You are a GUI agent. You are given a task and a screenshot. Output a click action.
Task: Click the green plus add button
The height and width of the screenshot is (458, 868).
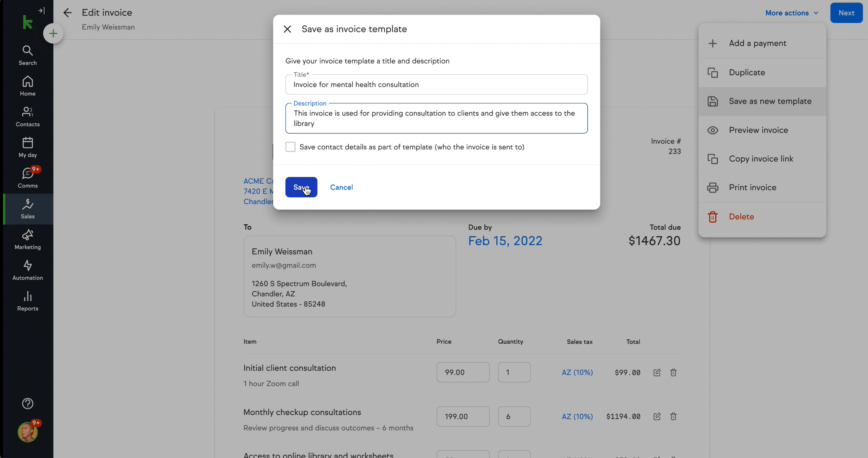pos(53,33)
